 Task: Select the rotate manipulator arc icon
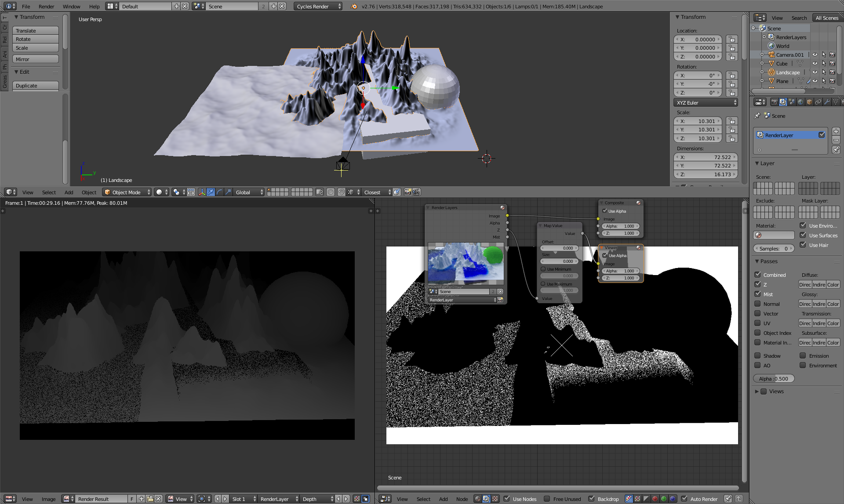coord(219,192)
